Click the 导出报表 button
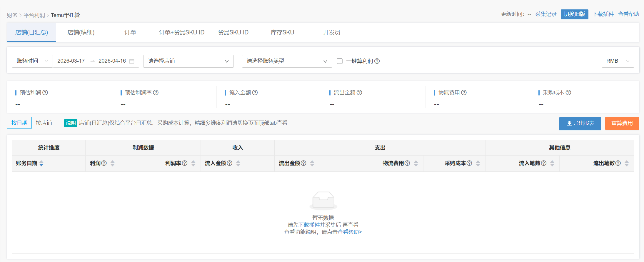The width and height of the screenshot is (644, 262). [580, 123]
